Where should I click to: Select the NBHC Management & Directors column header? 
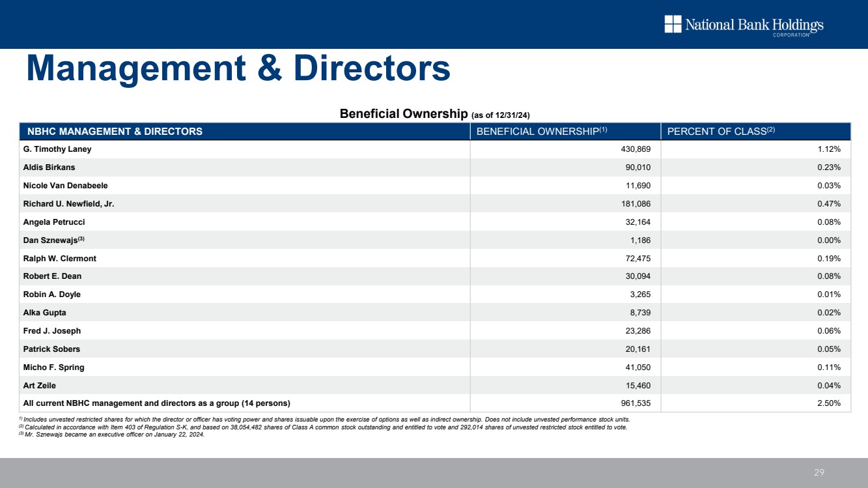115,131
